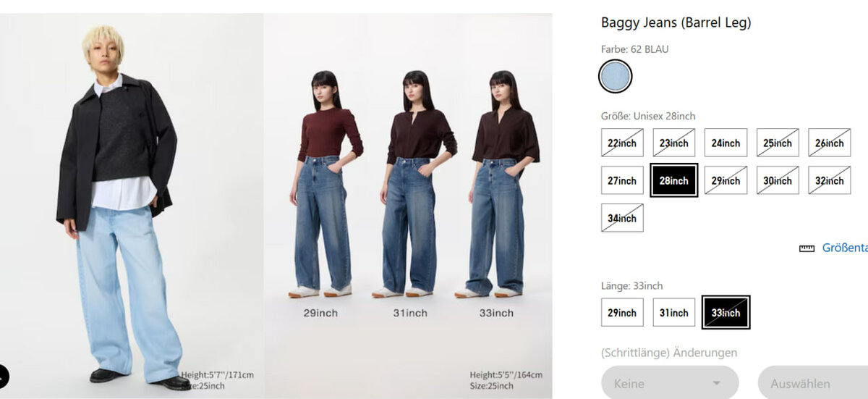The height and width of the screenshot is (399, 868).
Task: Click the selected 33inch length option
Action: coord(726,312)
